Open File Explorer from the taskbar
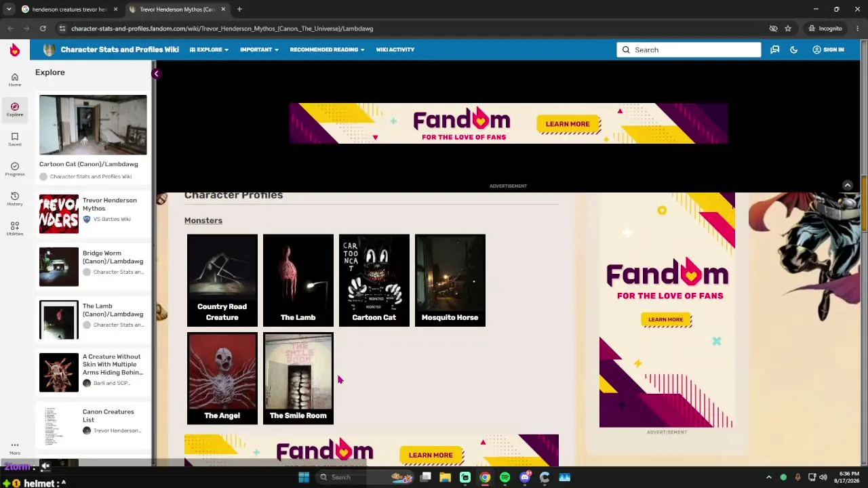The height and width of the screenshot is (488, 868). pyautogui.click(x=445, y=477)
